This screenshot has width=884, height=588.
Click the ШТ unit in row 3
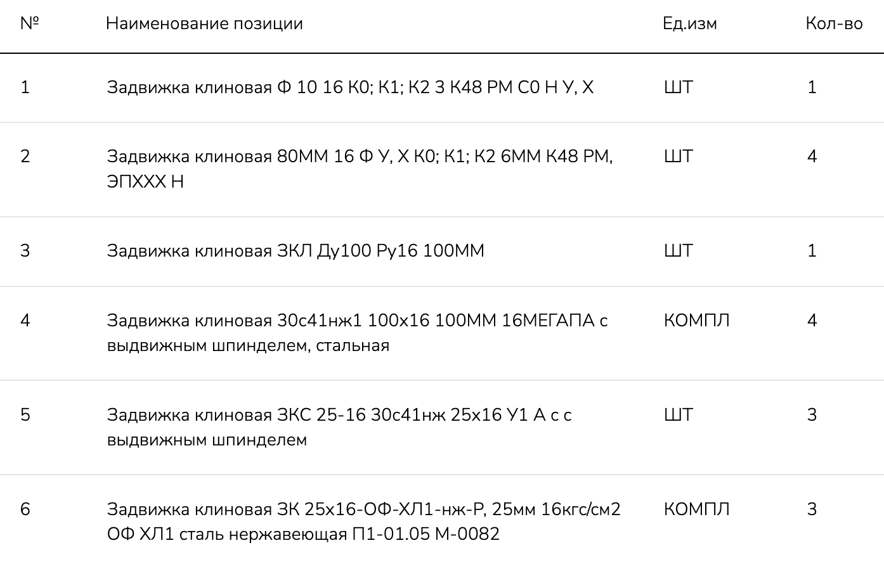(678, 251)
